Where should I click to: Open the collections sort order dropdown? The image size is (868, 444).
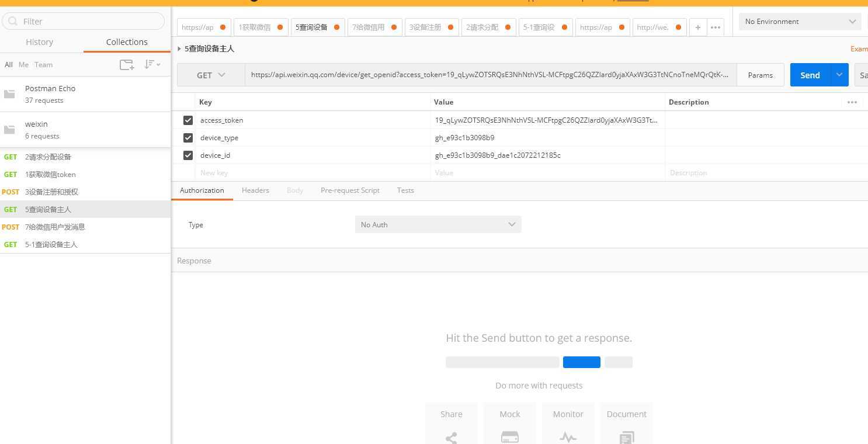pyautogui.click(x=152, y=65)
